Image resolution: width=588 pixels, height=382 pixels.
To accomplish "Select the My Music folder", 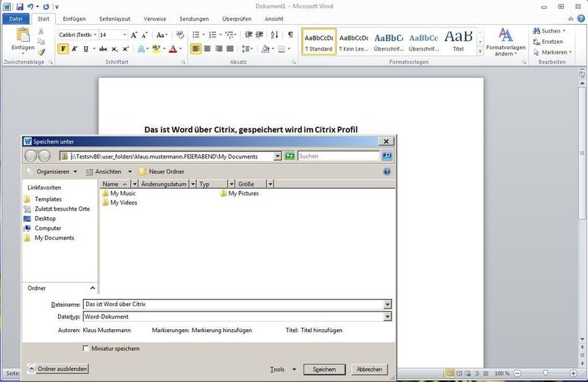I will [x=118, y=193].
